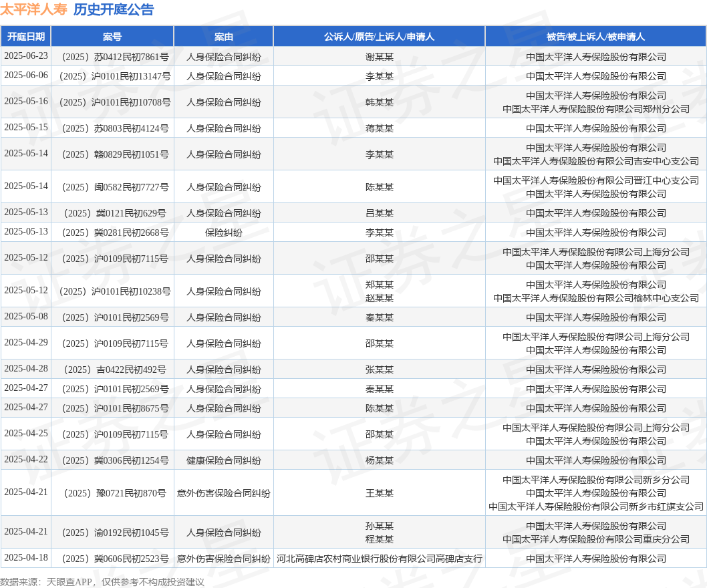The width and height of the screenshot is (707, 588).
Task: Click defendant 重庆分公司 entry
Action: pos(595,539)
